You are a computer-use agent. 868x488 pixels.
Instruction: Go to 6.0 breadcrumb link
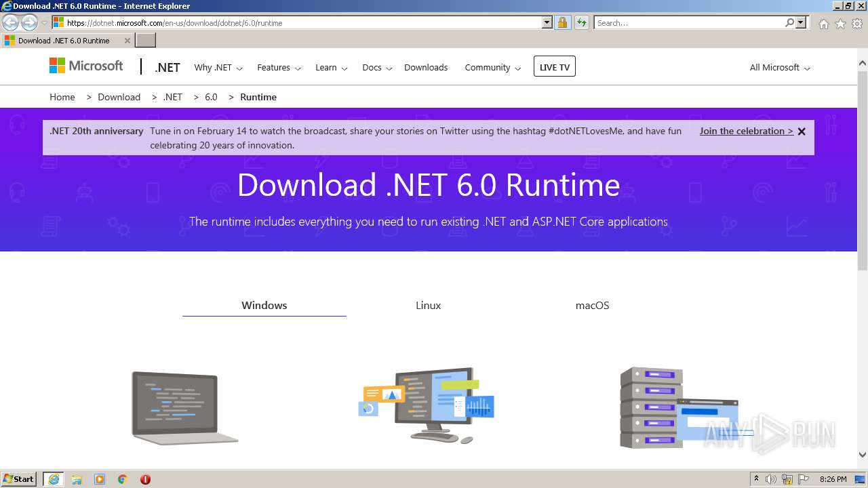(x=212, y=97)
